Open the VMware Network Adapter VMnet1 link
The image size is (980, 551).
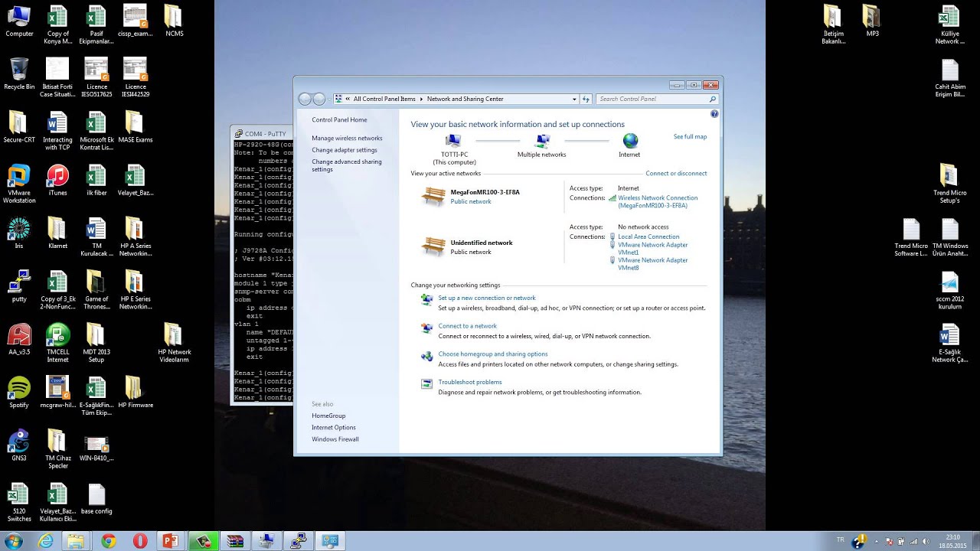click(653, 249)
